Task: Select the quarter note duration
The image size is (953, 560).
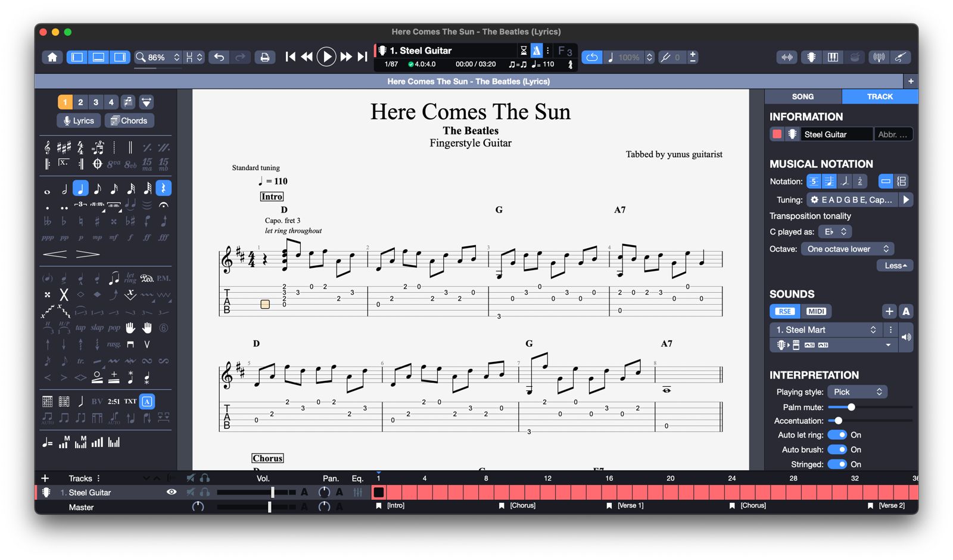Action: point(80,189)
